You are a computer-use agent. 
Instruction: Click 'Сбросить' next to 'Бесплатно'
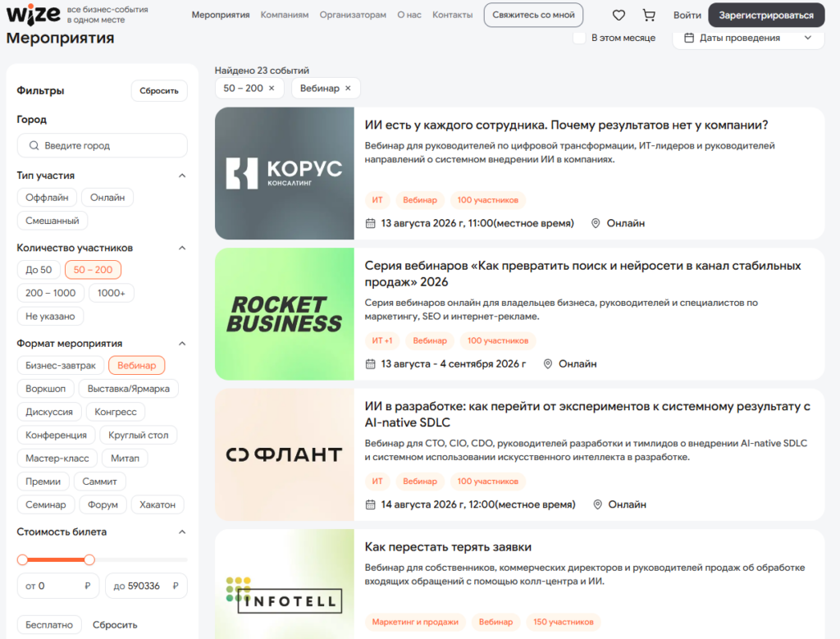click(x=115, y=625)
